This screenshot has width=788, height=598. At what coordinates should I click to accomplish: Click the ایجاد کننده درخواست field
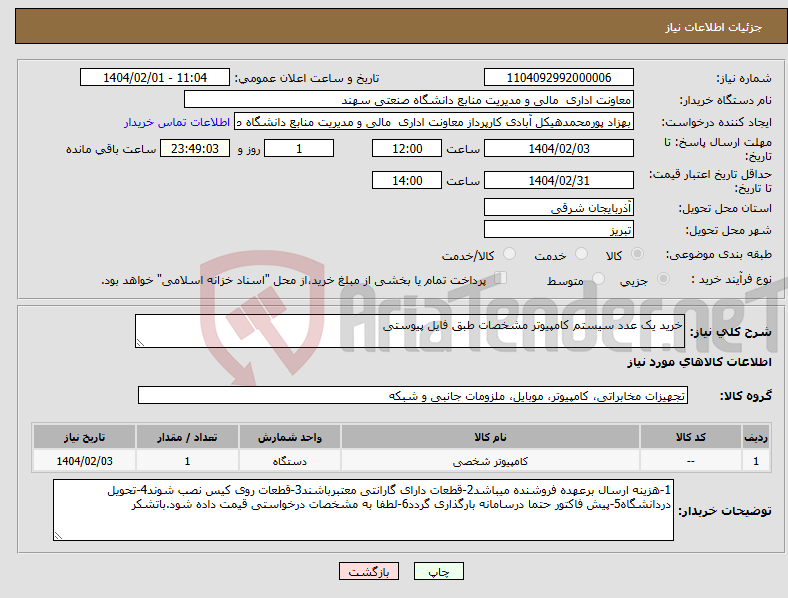click(434, 122)
